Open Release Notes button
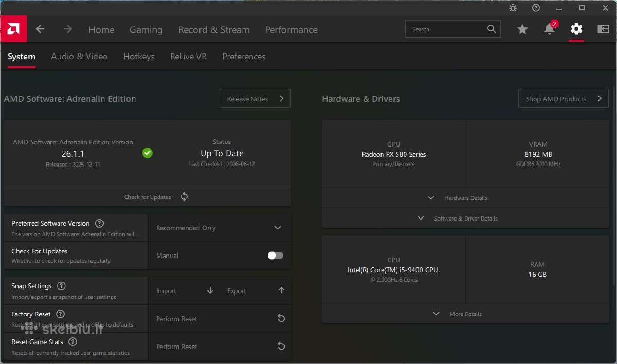Image resolution: width=617 pixels, height=364 pixels. point(255,99)
